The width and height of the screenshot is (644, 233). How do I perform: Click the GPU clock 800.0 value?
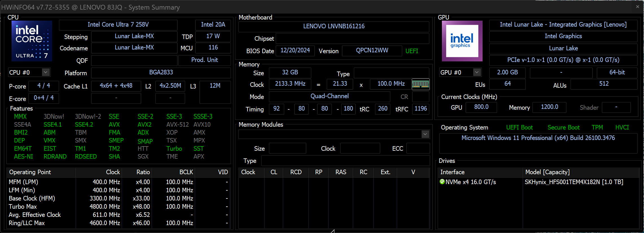(481, 107)
